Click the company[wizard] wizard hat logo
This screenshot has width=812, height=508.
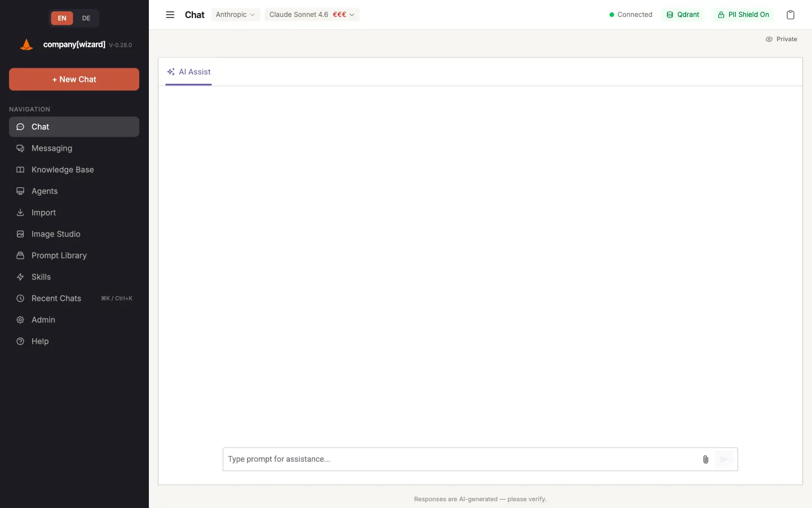[27, 45]
